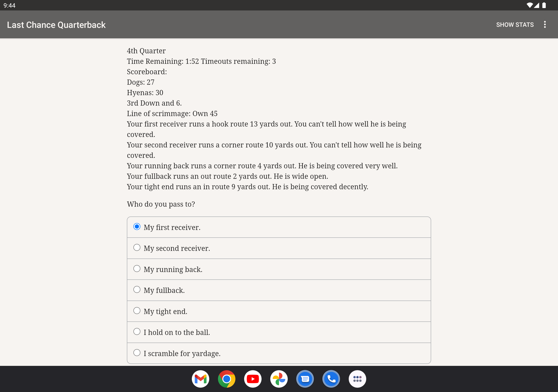Pick 'I scramble for yardage' option
The height and width of the screenshot is (392, 558).
click(137, 353)
